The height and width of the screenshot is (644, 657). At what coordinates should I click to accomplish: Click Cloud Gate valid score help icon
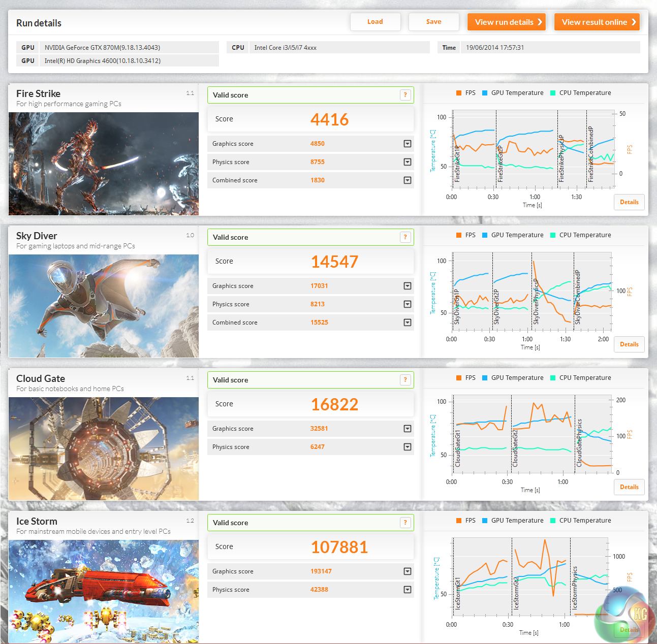[405, 380]
